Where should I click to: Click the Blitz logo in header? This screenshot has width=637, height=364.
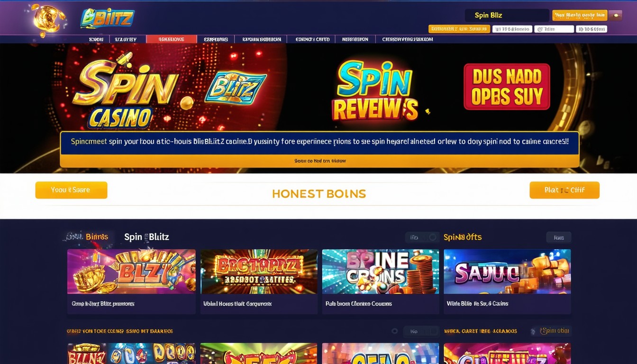coord(108,18)
